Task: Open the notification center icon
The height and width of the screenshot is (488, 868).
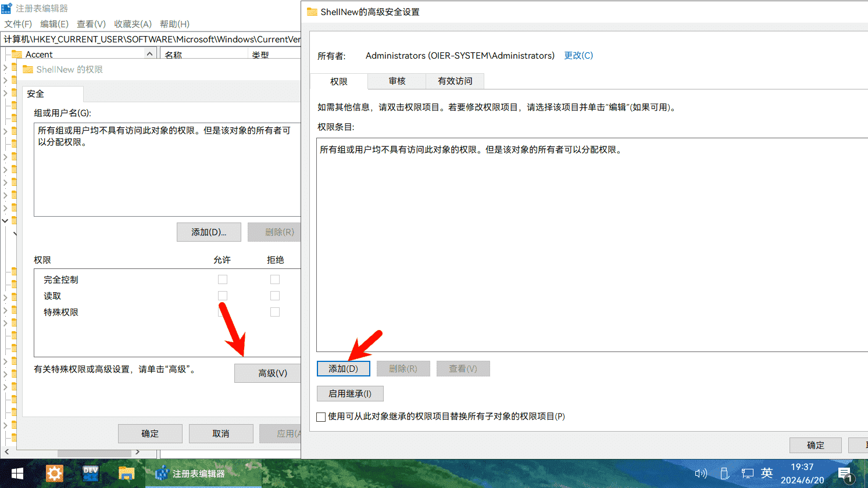Action: click(845, 473)
